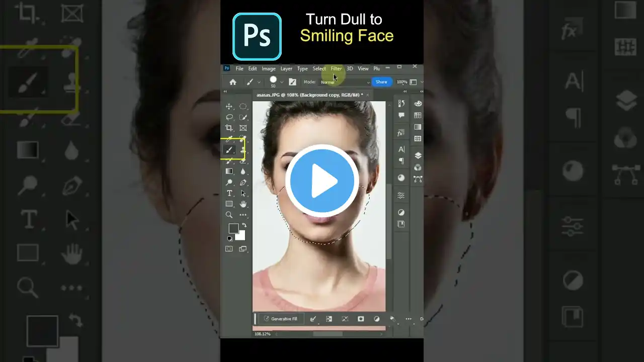Open the Paragraph panel icon
Image resolution: width=644 pixels, height=362 pixels.
[x=401, y=161]
